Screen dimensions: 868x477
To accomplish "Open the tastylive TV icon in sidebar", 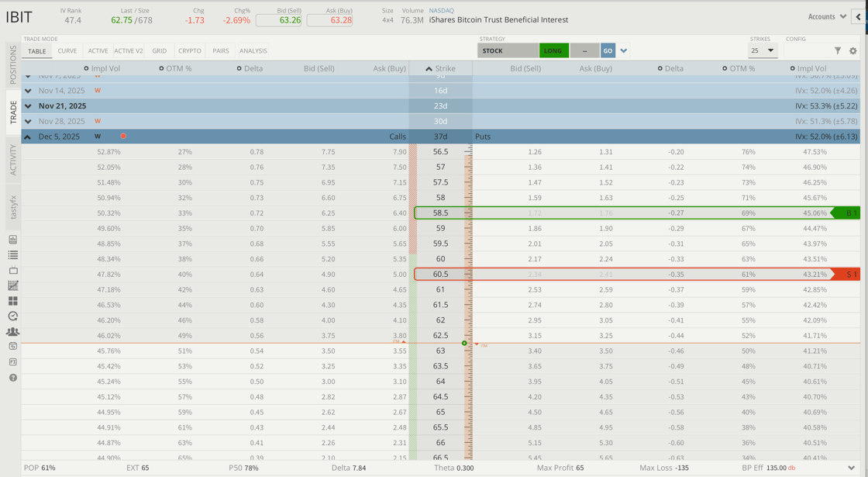I will (12, 270).
